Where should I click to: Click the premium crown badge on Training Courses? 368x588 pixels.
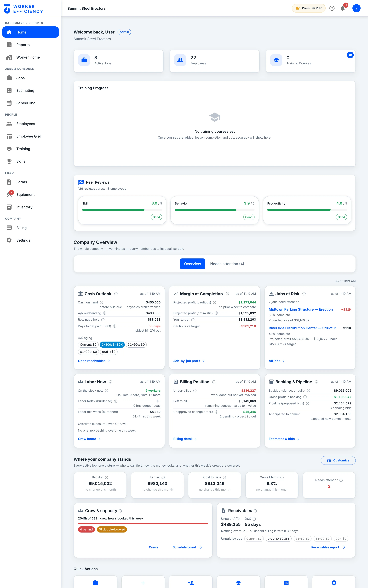coord(350,55)
